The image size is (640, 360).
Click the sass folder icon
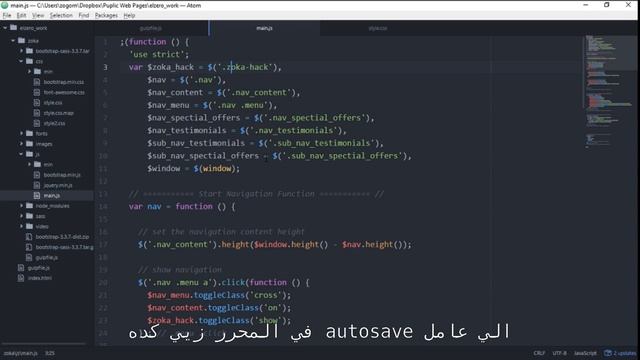pos(29,216)
